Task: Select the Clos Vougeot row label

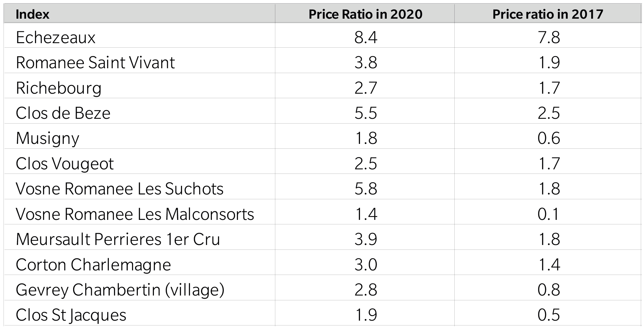Action: pos(65,164)
